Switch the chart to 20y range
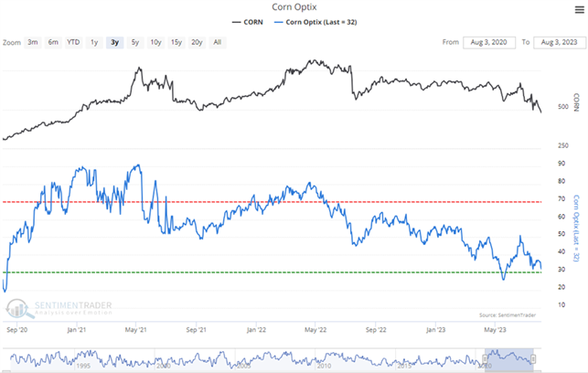The image size is (588, 373). [x=197, y=42]
